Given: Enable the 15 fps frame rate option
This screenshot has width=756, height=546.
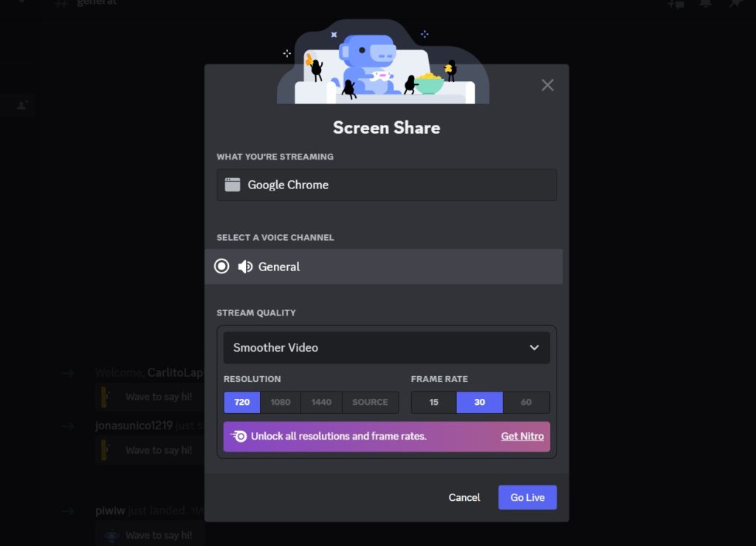Looking at the screenshot, I should (x=433, y=402).
